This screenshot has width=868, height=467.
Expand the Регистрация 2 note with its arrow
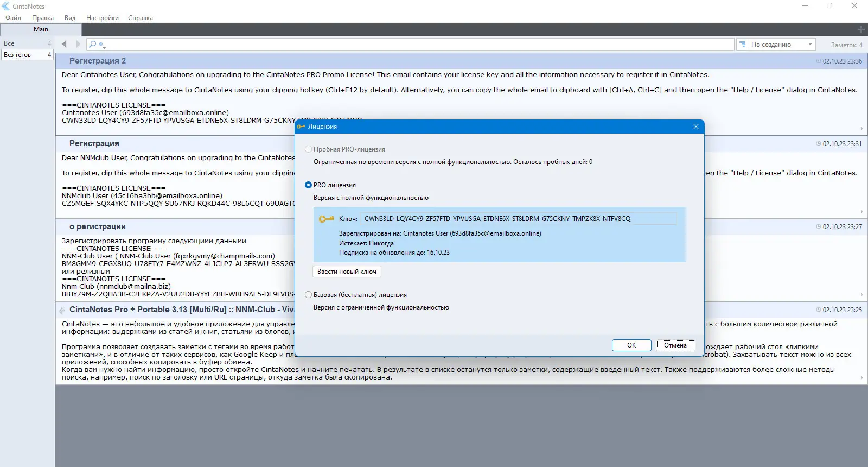click(x=861, y=129)
